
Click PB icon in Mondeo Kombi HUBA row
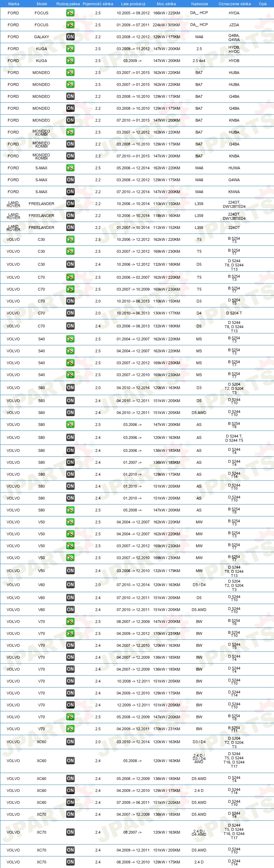tap(70, 132)
